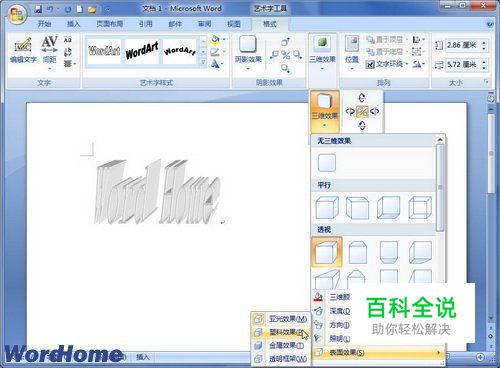This screenshot has width=500, height=368.
Task: Toggle 3D effect on/off center button
Action: 362,111
